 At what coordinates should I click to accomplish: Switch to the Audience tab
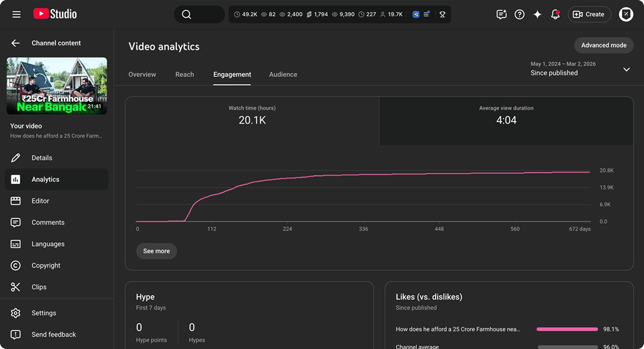tap(283, 74)
